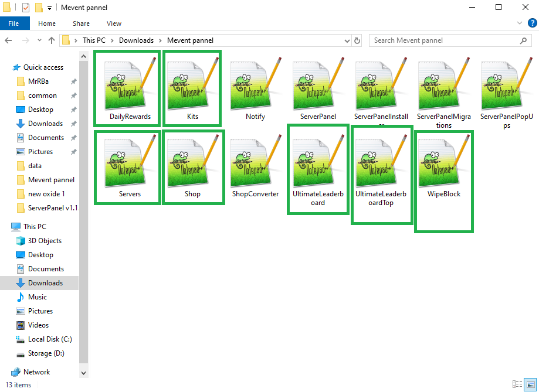Click navigation pane scroll up arrow
This screenshot has width=539, height=392.
point(83,56)
